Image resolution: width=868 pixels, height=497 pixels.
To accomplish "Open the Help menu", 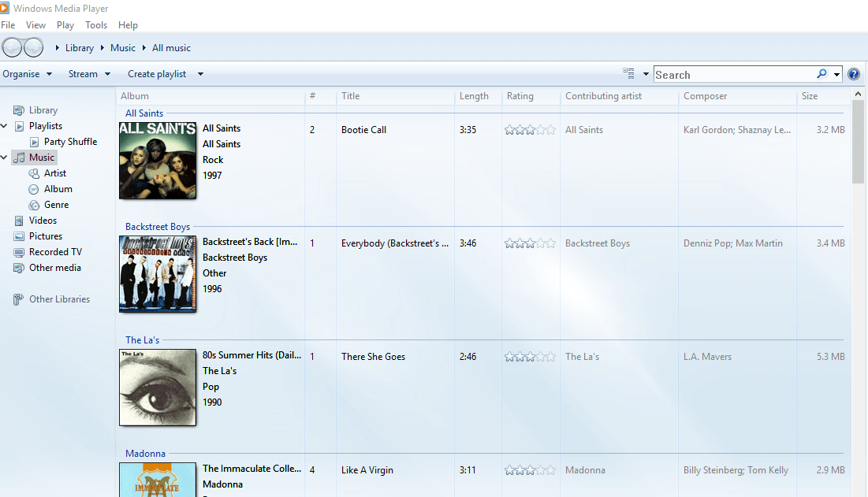I will 128,25.
